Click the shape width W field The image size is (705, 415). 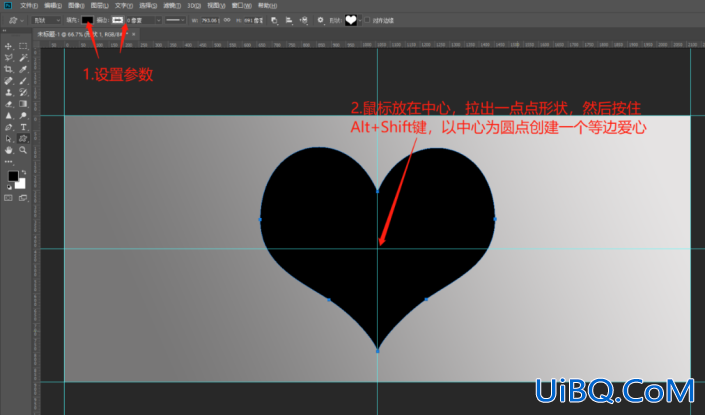[210, 20]
